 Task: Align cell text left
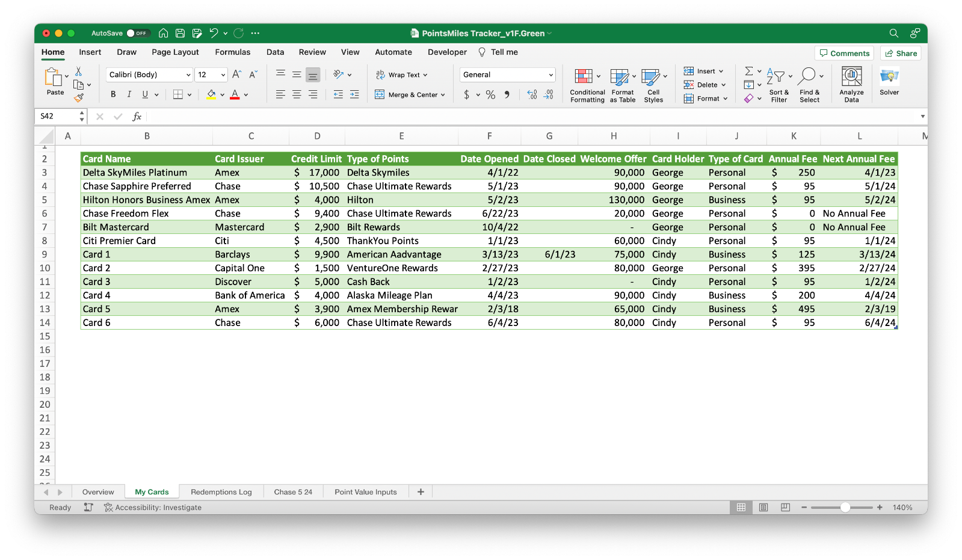280,94
